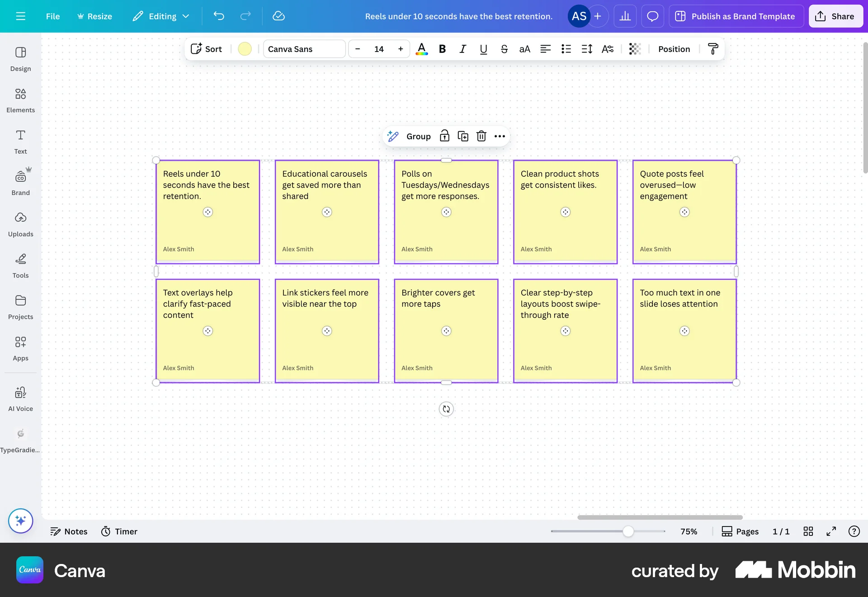Viewport: 868px width, 597px height.
Task: Toggle italic formatting
Action: 462,49
